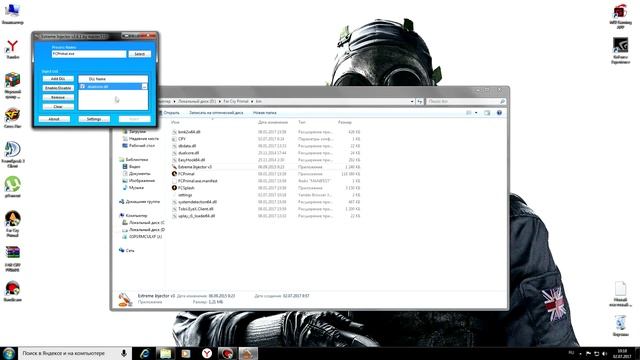Click the Far Cry Primal desktop shortcut
This screenshot has height=360, width=640.
coord(12,224)
